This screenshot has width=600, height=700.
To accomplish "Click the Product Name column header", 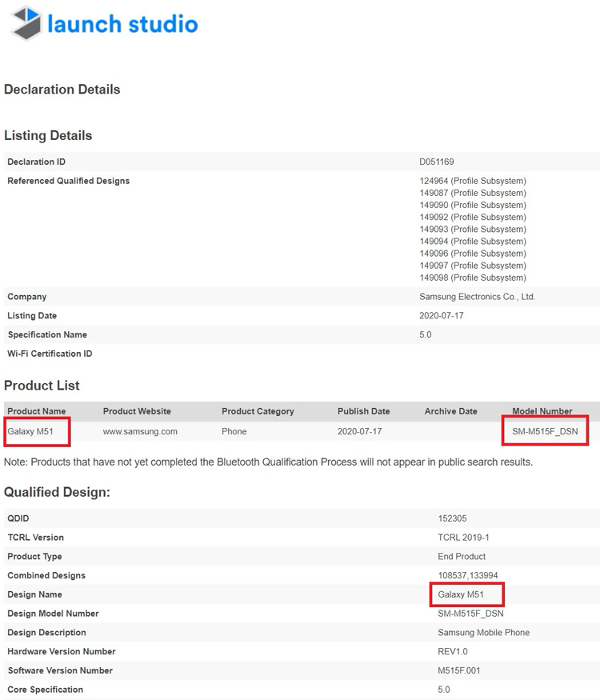I will tap(37, 411).
